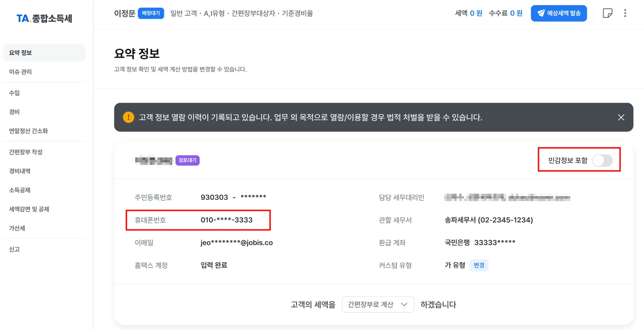Click the 수수료 0 원 amount
The width and height of the screenshot is (644, 330).
click(x=506, y=13)
